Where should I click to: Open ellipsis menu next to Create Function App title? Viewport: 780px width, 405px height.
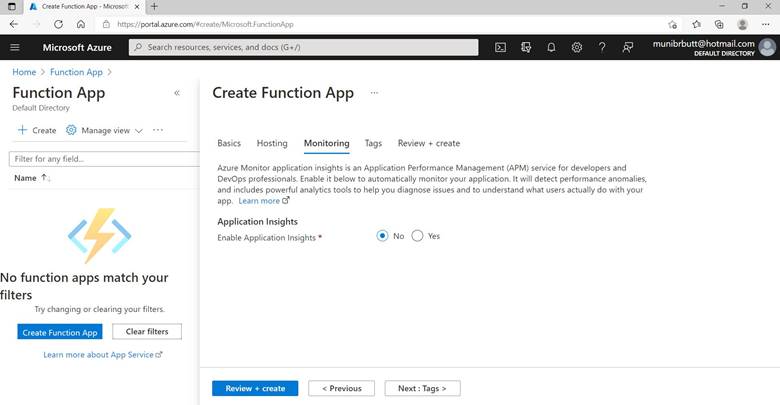374,93
